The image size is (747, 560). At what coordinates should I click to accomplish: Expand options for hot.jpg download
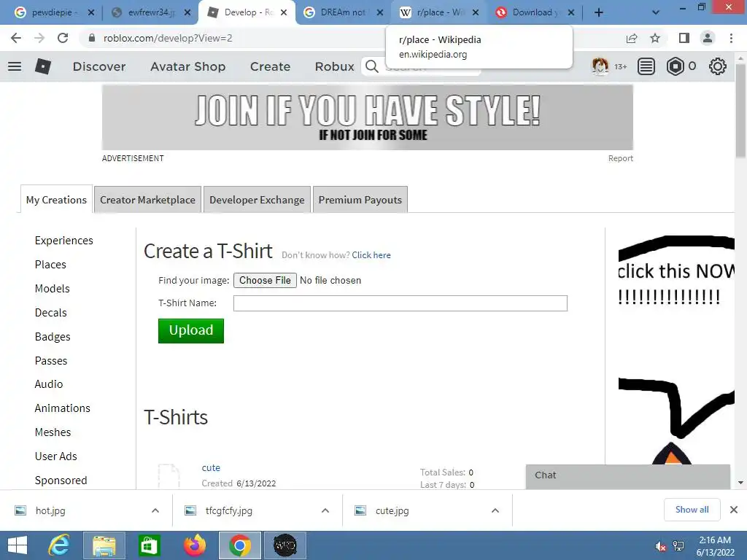coord(155,510)
